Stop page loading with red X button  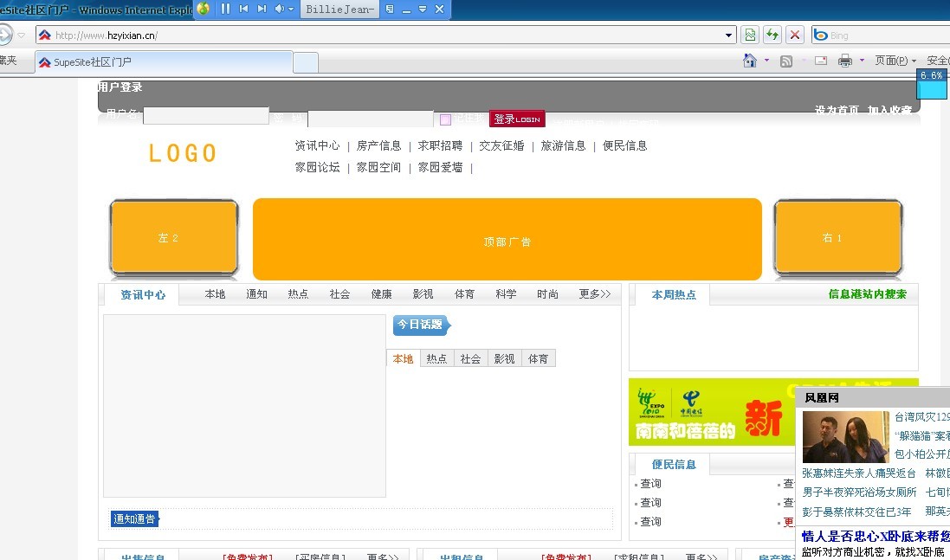pyautogui.click(x=795, y=35)
